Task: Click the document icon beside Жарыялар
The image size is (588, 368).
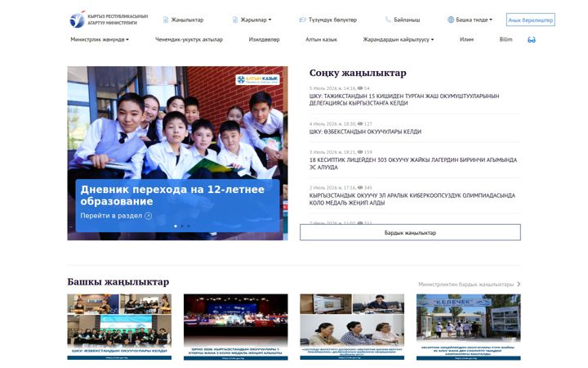Action: [235, 20]
